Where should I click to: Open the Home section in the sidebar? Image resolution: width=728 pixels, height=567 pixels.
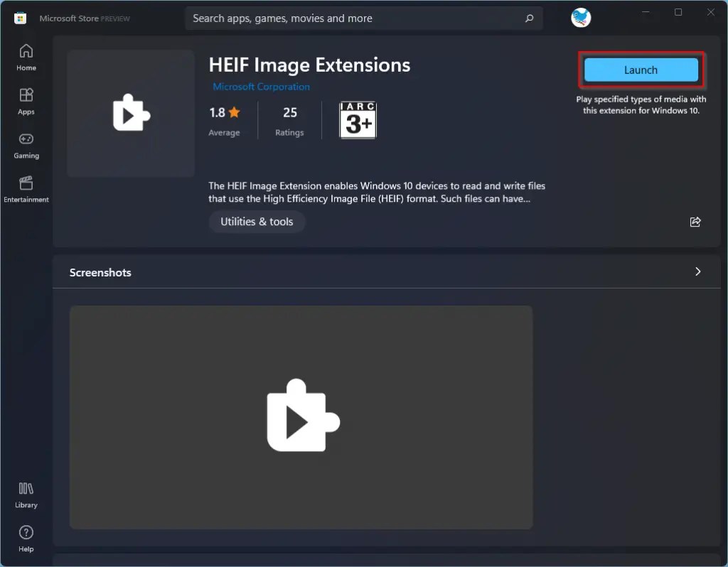point(26,57)
